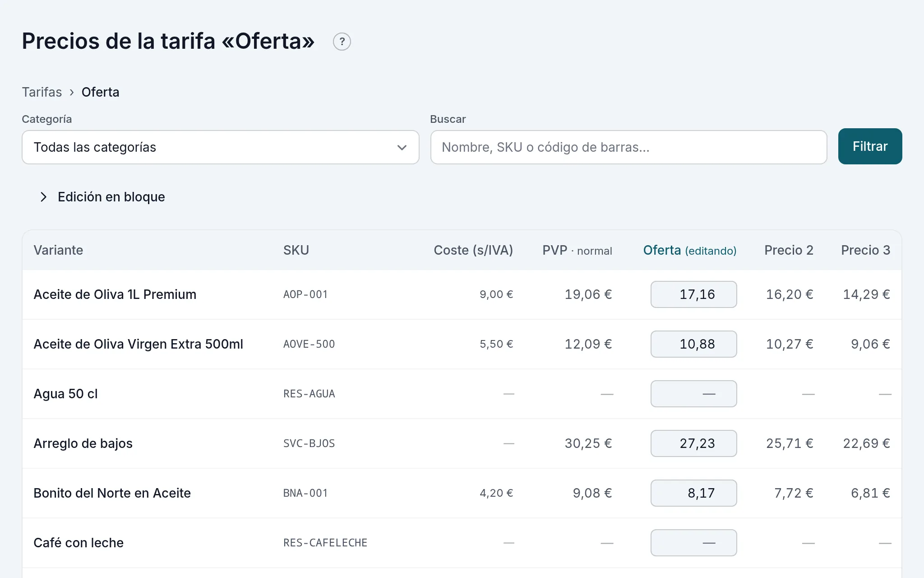Screen dimensions: 924x578
Task: Edit Oferta price for Aceite Virgen Extra 500ml
Action: 693,344
